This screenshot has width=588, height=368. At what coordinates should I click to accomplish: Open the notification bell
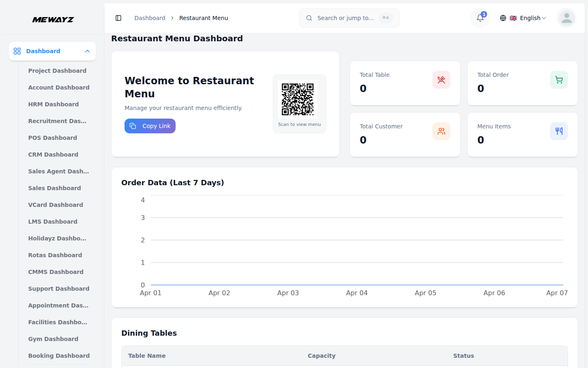tap(480, 18)
